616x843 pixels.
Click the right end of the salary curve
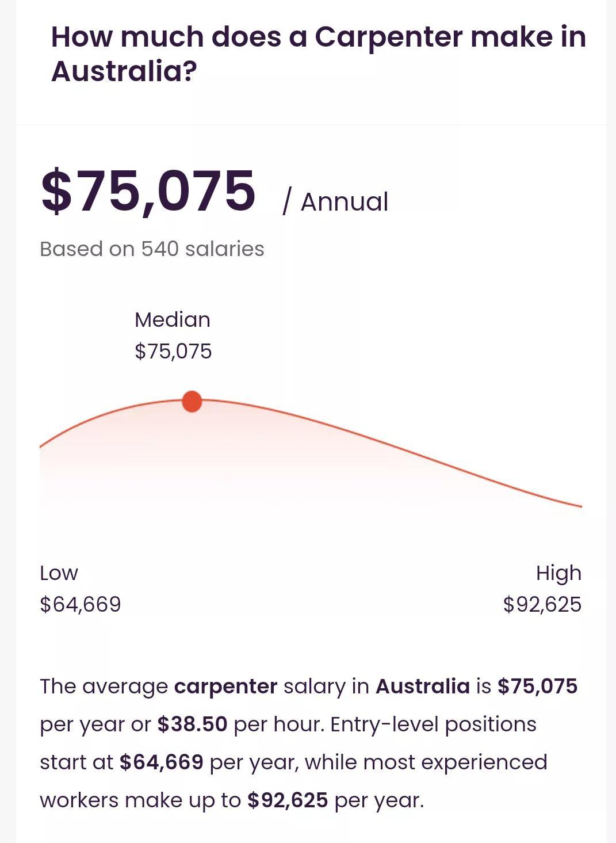pyautogui.click(x=579, y=506)
